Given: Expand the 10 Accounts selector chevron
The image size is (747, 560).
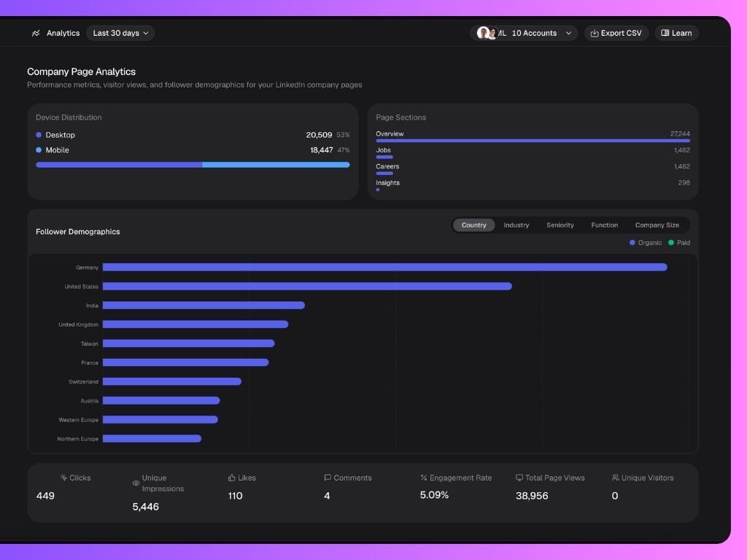Looking at the screenshot, I should tap(568, 34).
